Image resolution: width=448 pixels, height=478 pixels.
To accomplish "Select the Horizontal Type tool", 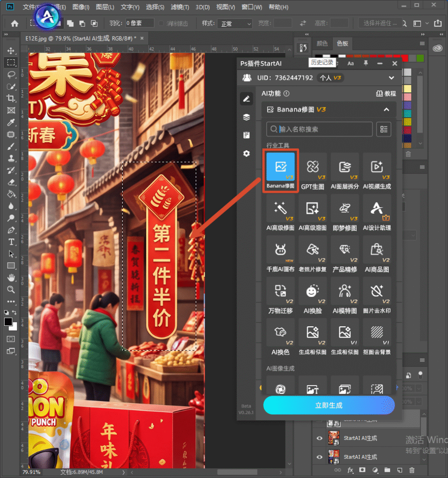I will (11, 242).
